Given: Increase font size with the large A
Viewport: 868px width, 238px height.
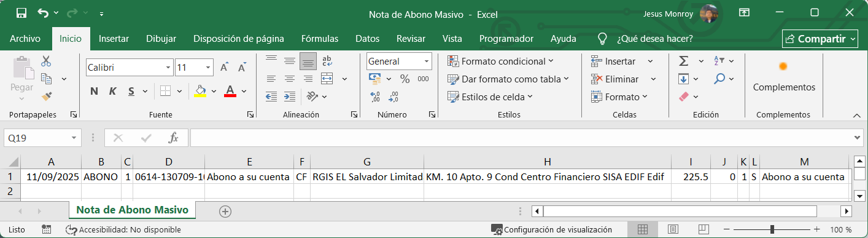Looking at the screenshot, I should coord(225,67).
